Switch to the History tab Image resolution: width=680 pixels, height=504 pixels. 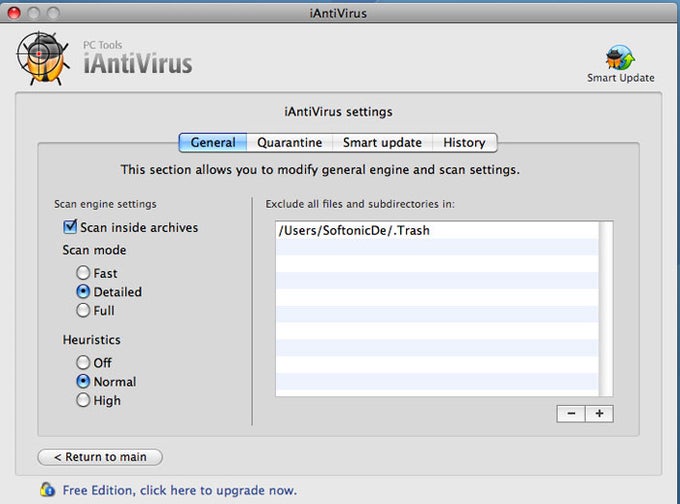[464, 142]
